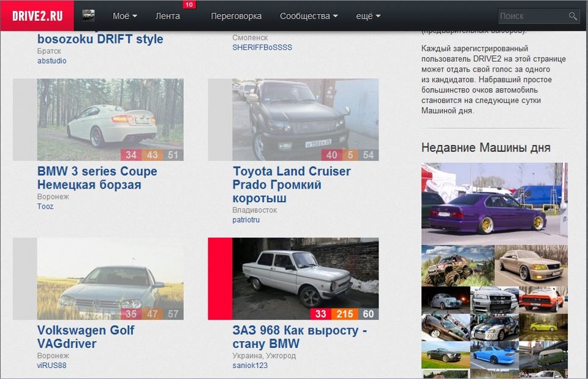Vote using bar left of BMW photo
588x379 pixels.
pyautogui.click(x=24, y=119)
